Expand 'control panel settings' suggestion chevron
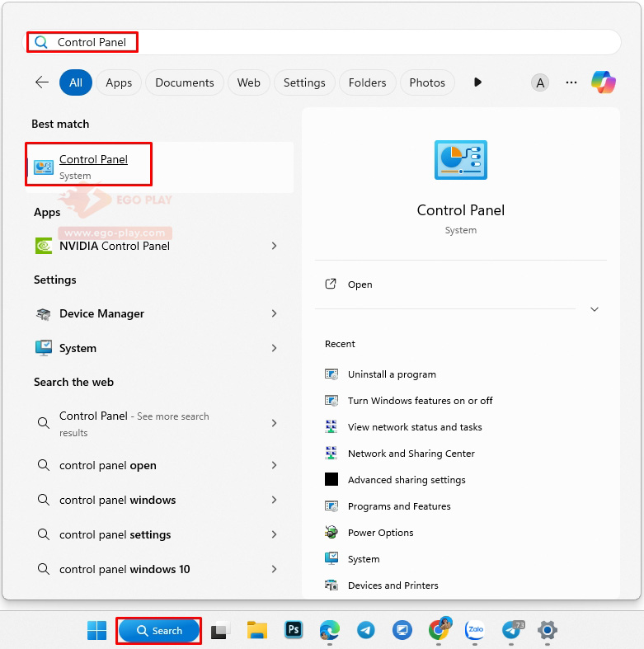Viewport: 644px width, 649px height. coord(274,534)
